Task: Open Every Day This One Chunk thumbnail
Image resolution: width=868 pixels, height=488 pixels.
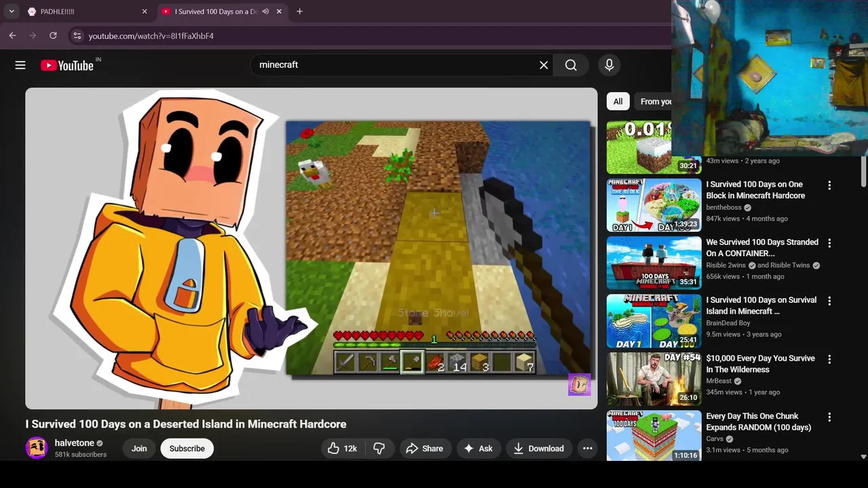Action: (x=654, y=436)
